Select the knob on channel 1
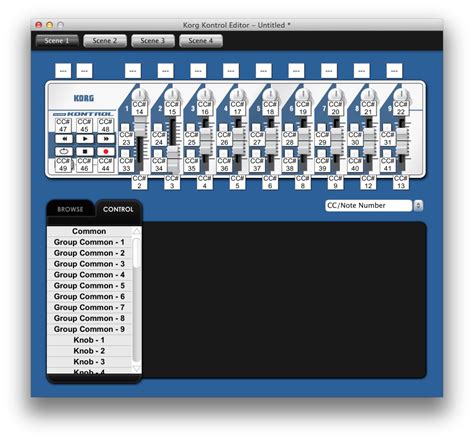This screenshot has width=474, height=440. click(x=141, y=95)
